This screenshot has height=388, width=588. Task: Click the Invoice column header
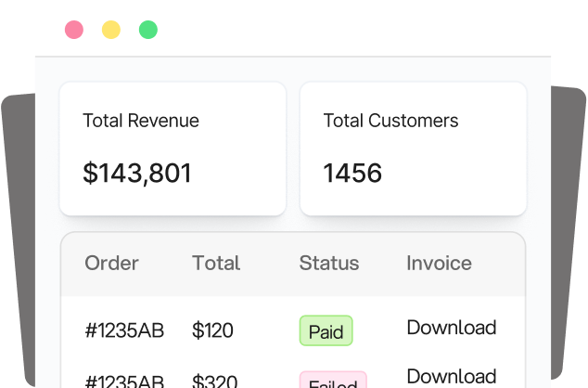439,263
